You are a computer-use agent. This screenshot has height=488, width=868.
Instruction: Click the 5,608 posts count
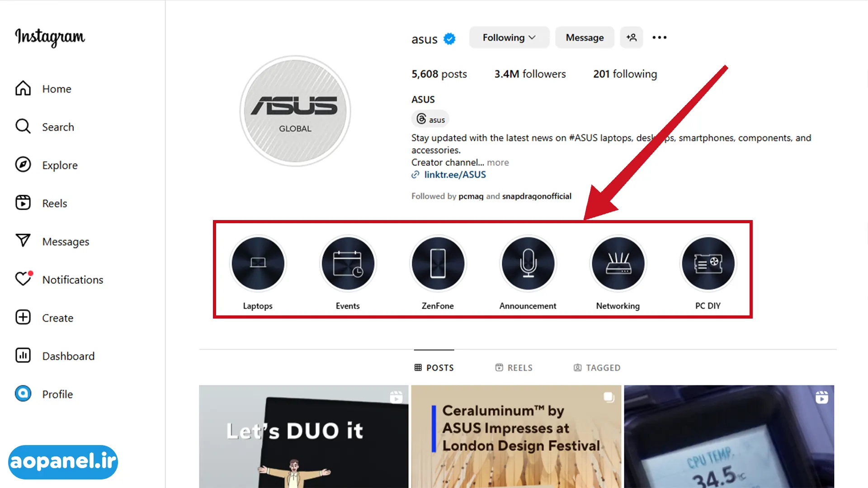pyautogui.click(x=439, y=74)
